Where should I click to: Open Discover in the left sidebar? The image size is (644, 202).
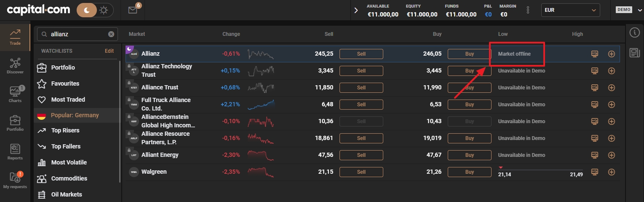pyautogui.click(x=15, y=66)
